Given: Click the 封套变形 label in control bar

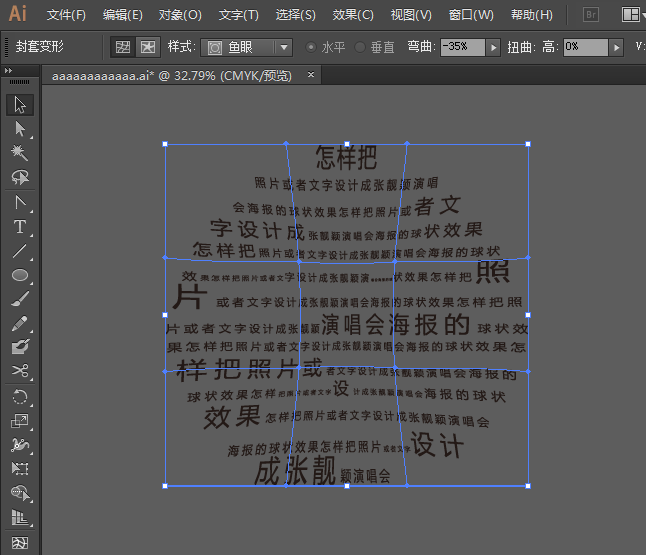Looking at the screenshot, I should pos(40,47).
